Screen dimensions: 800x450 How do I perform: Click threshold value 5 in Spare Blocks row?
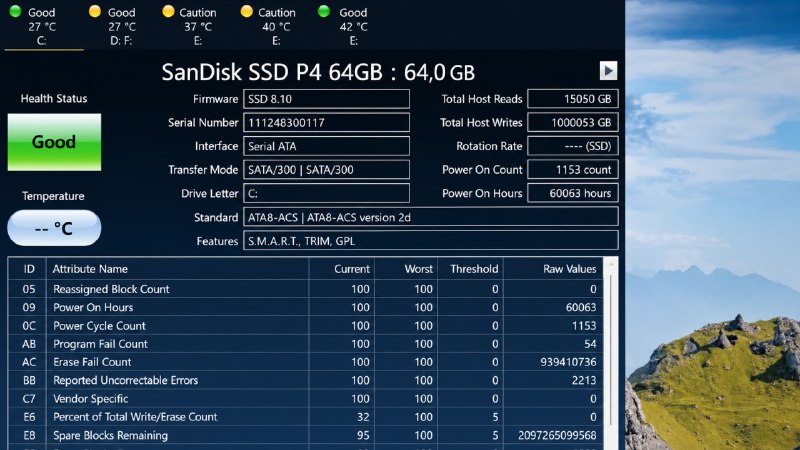(x=495, y=435)
